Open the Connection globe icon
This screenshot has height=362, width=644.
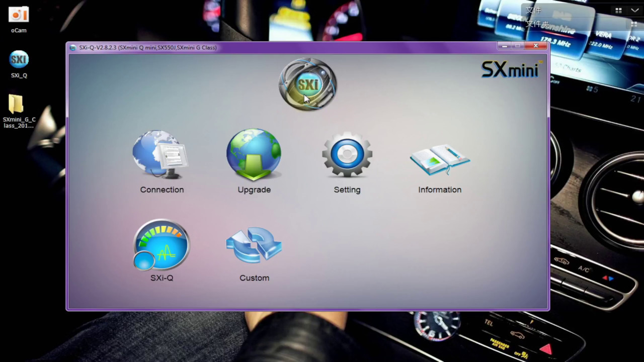(160, 154)
